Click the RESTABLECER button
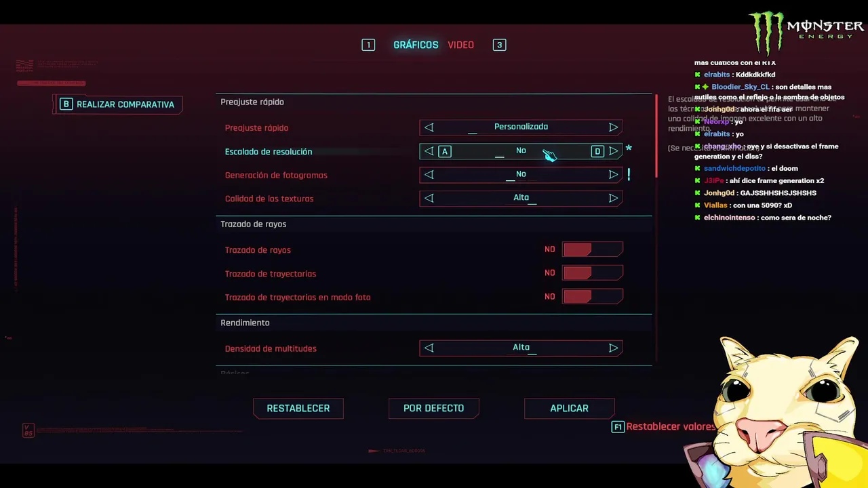 tap(298, 408)
